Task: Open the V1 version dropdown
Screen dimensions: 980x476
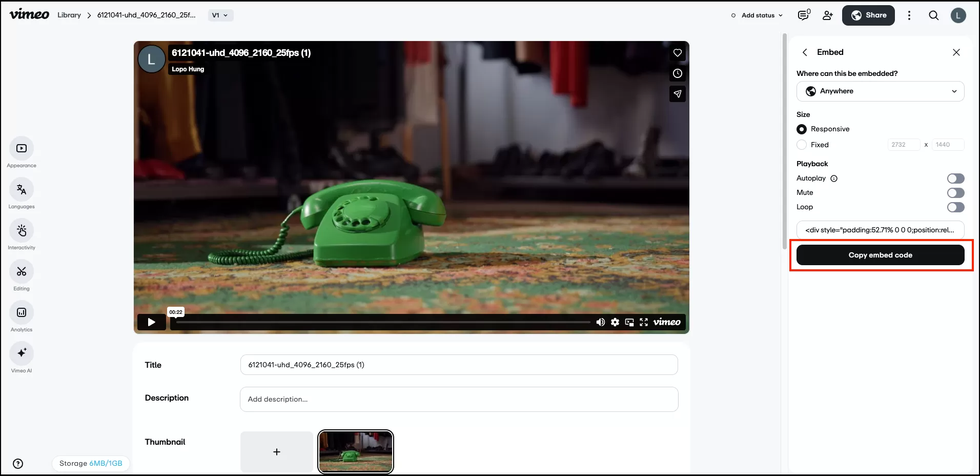Action: (220, 15)
